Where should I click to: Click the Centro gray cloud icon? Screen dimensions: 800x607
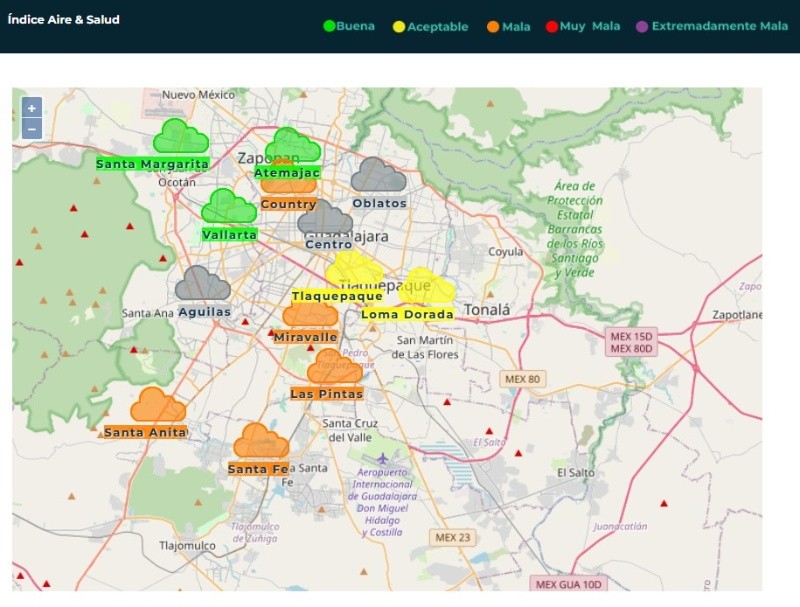325,219
